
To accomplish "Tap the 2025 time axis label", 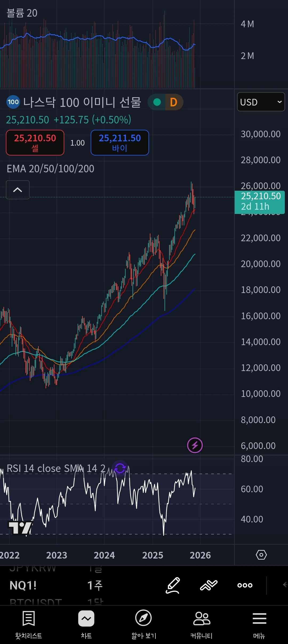I will (x=153, y=555).
